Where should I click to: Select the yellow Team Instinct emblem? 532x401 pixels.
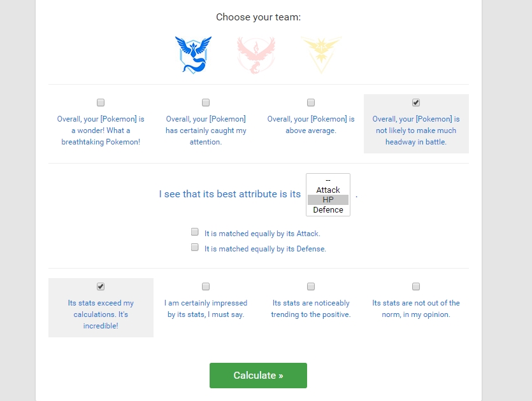pyautogui.click(x=321, y=55)
